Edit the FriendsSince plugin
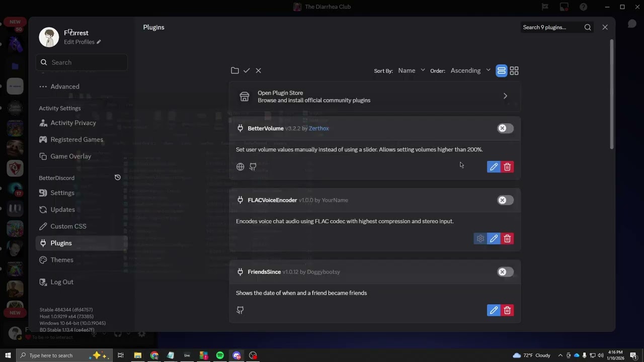The image size is (644, 362). coord(494,310)
